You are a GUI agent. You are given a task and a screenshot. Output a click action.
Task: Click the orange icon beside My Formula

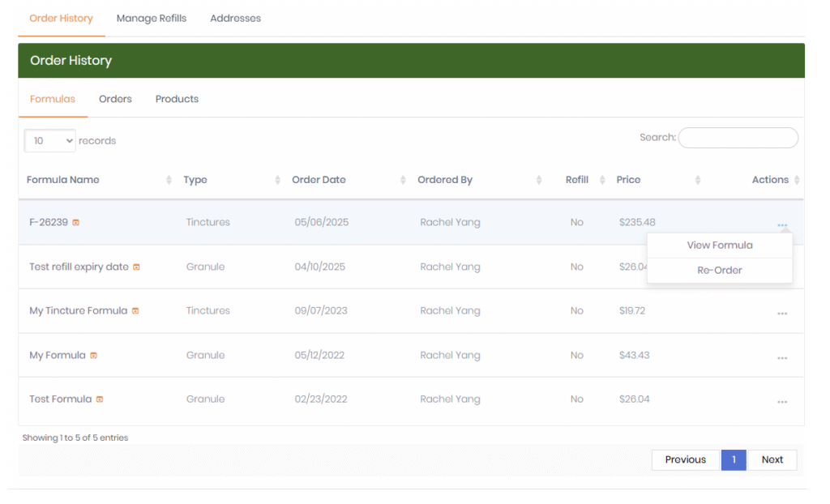click(93, 356)
